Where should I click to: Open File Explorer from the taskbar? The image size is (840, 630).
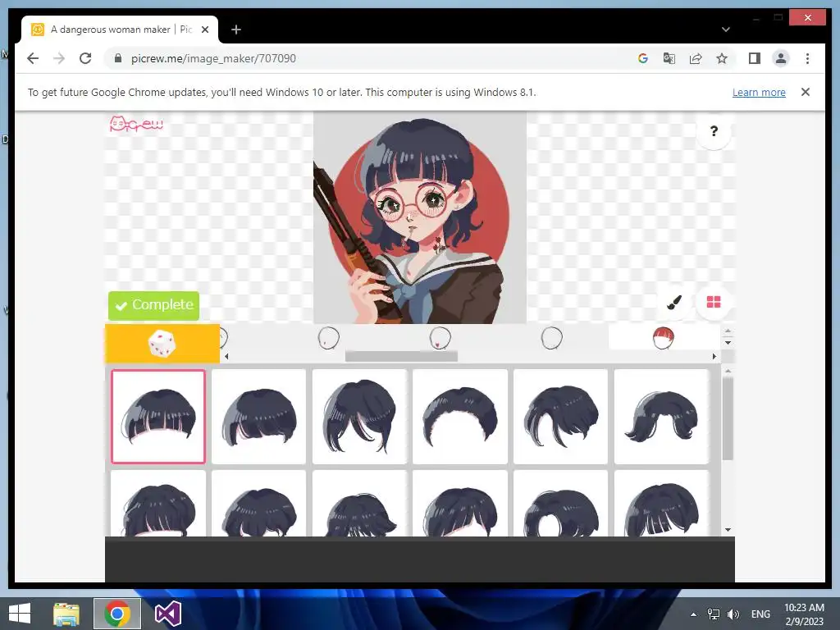[x=66, y=614]
